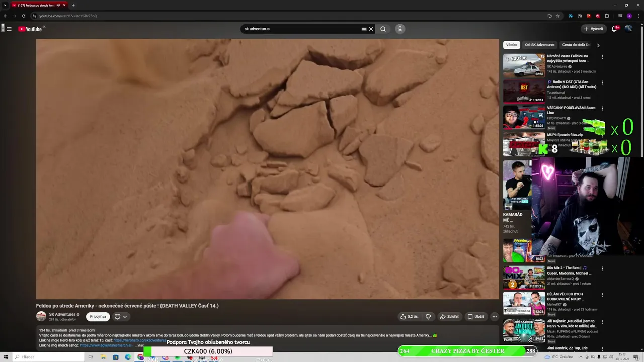644x362 pixels.
Task: Open the adventuresmerch.sk shop link
Action: [x=106, y=345]
